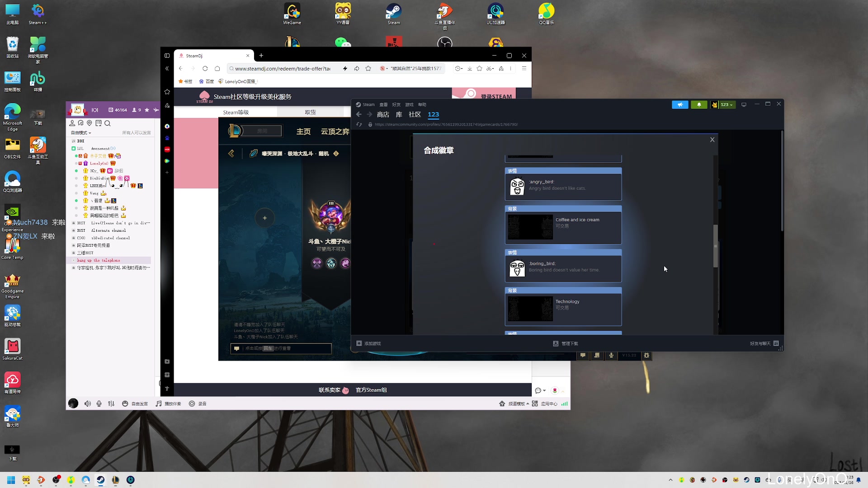Go to browser home page icon
Viewport: 868px width, 488px height.
click(217, 69)
